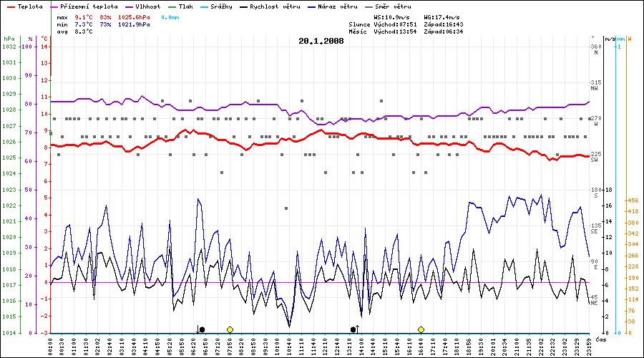The width and height of the screenshot is (644, 358).
Task: Click the 315 NW wind direction label
Action: point(596,85)
